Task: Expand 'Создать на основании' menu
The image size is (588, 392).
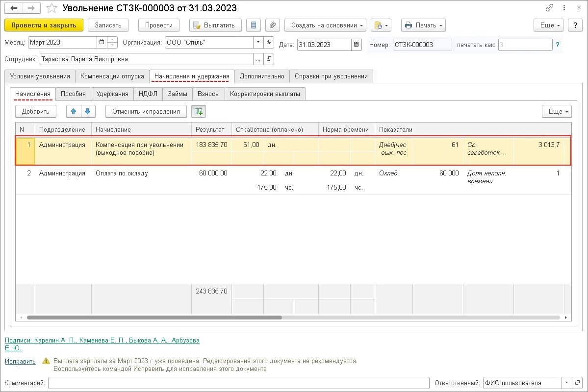Action: [325, 25]
